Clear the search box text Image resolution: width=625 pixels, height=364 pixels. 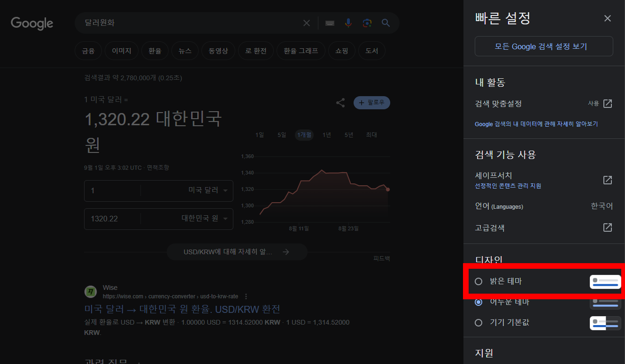coord(307,23)
